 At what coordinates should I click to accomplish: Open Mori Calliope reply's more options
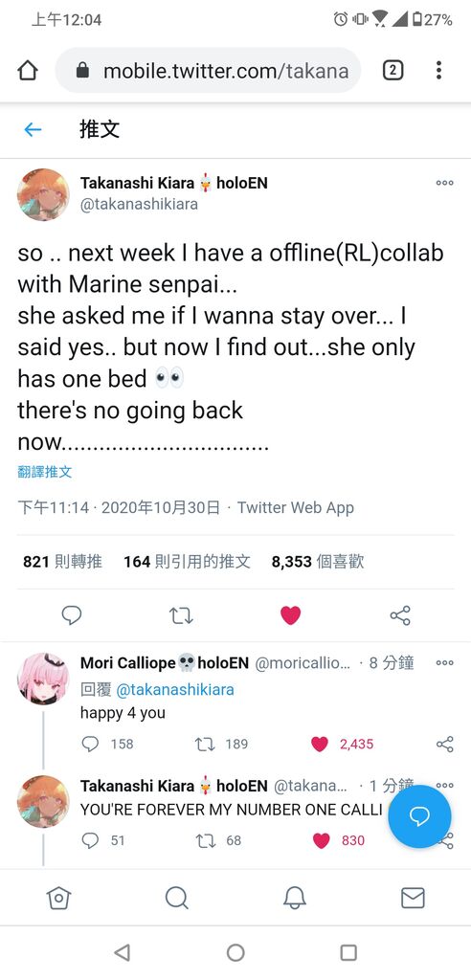[445, 662]
